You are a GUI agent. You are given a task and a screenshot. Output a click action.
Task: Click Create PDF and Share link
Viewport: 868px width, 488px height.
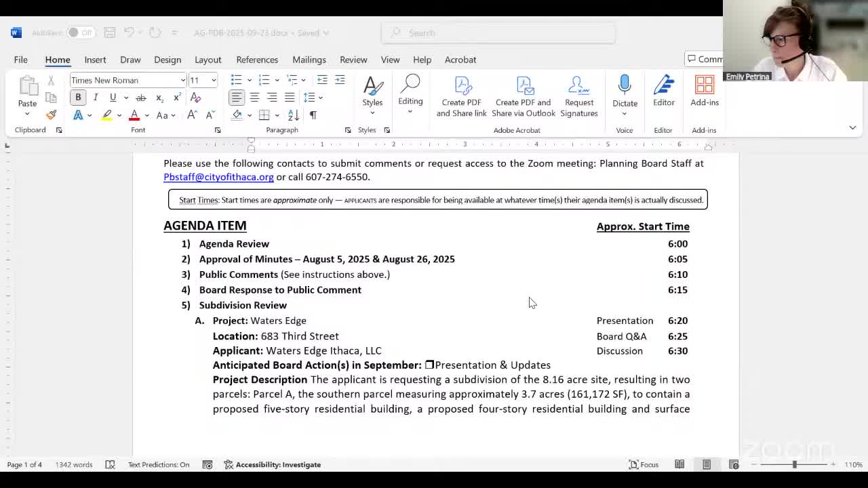click(461, 96)
